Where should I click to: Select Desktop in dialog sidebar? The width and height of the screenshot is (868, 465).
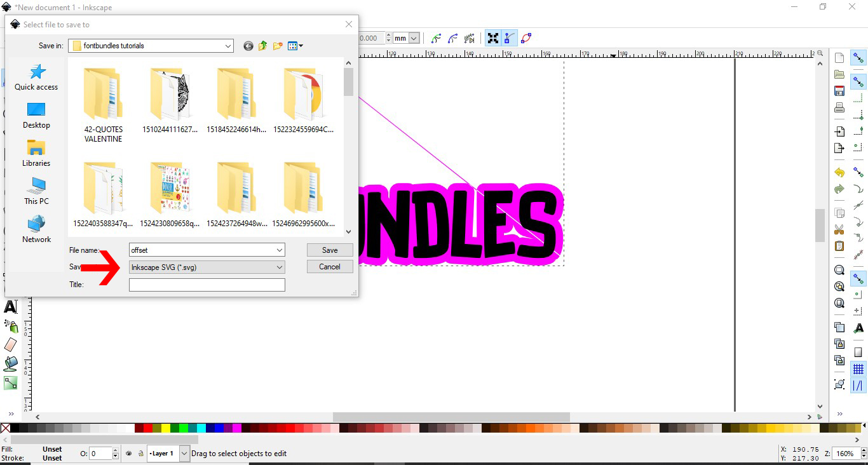point(36,116)
